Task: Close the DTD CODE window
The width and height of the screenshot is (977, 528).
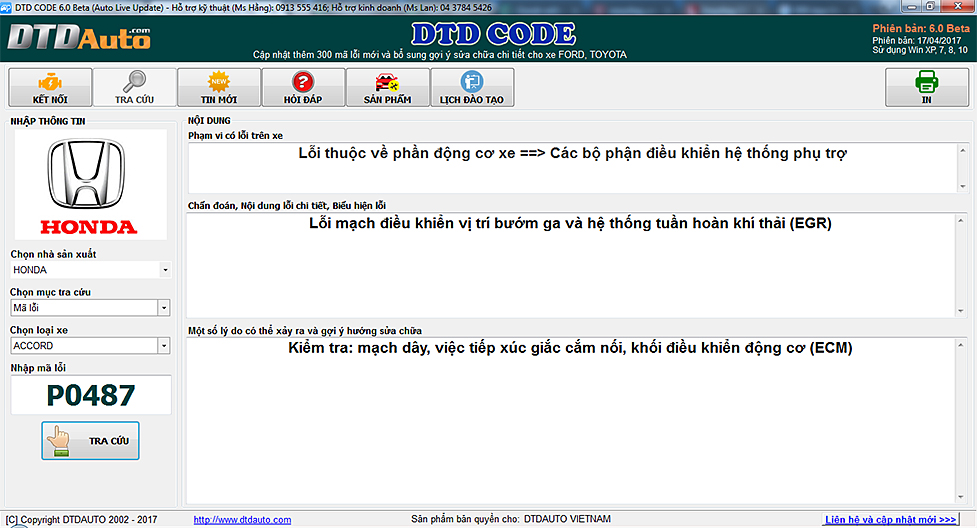Action: [x=960, y=6]
